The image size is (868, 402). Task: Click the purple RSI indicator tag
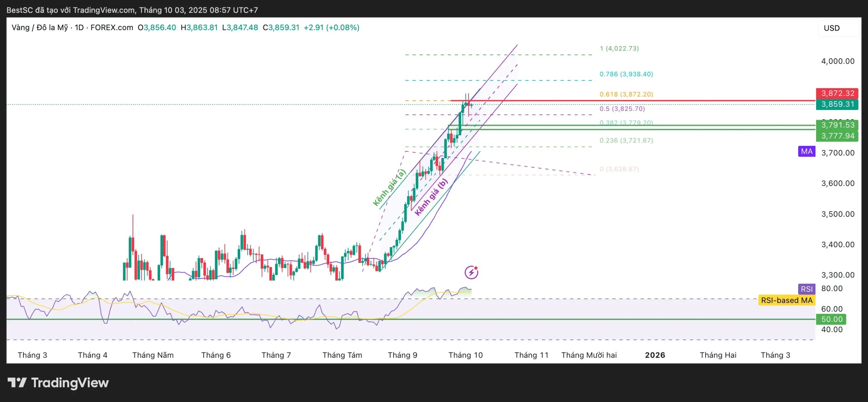pos(807,289)
